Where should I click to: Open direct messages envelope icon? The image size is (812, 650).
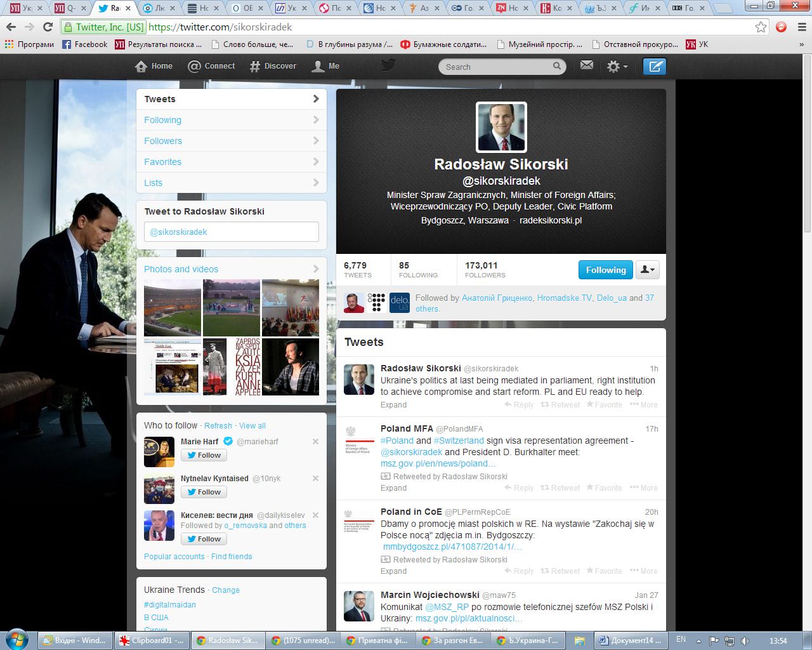[587, 65]
